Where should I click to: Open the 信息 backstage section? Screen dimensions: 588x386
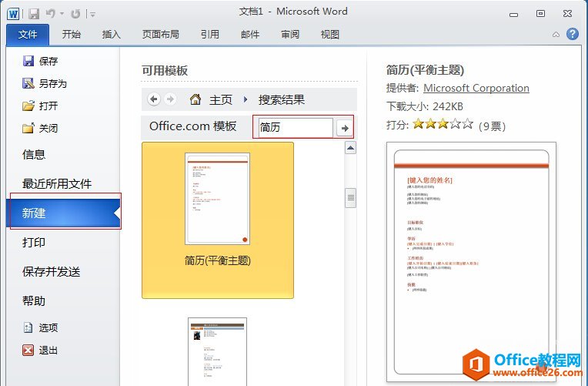click(x=33, y=154)
